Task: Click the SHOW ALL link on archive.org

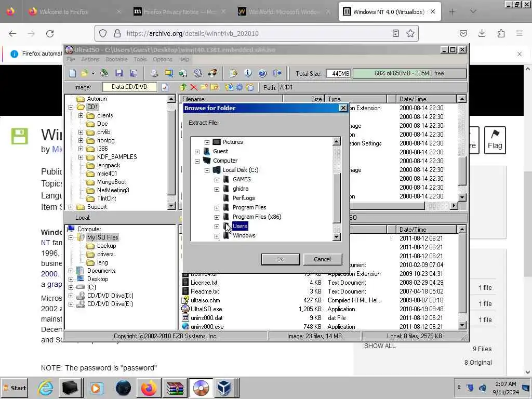Action: (x=380, y=345)
